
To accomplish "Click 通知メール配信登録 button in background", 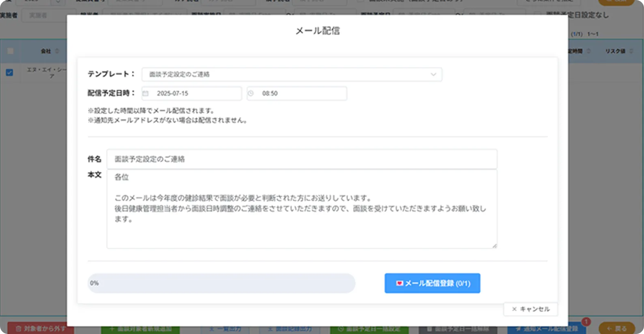I will pos(547,329).
